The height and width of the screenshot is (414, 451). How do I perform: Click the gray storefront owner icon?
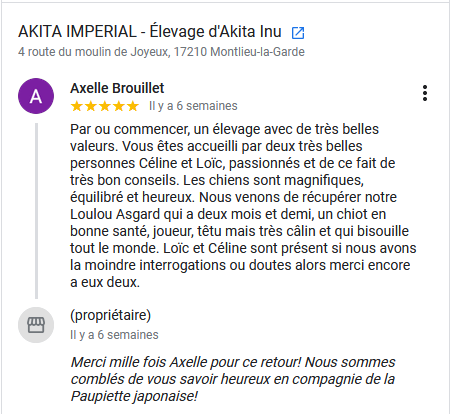36,325
